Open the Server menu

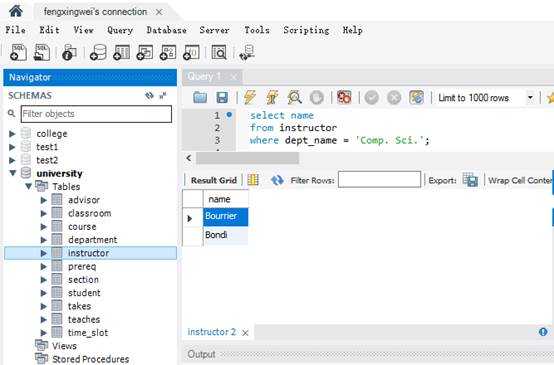[214, 30]
